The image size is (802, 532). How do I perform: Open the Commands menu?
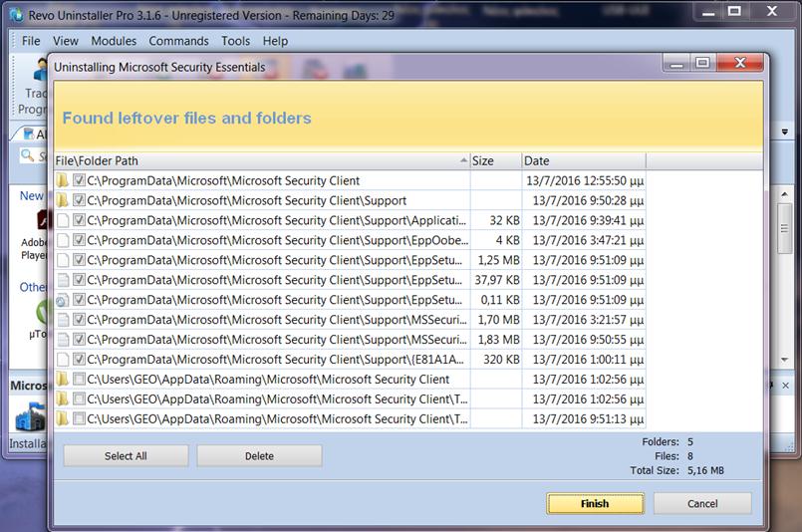[x=178, y=41]
